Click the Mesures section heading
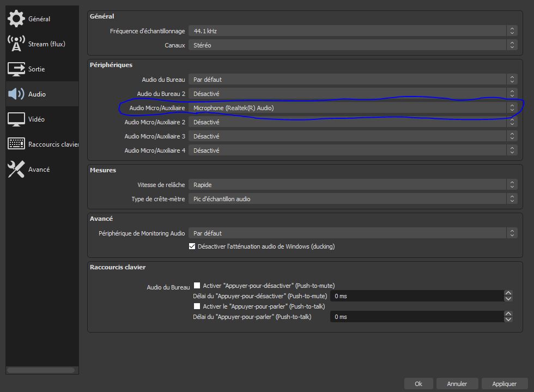Viewport: 534px width, 392px height. point(103,170)
